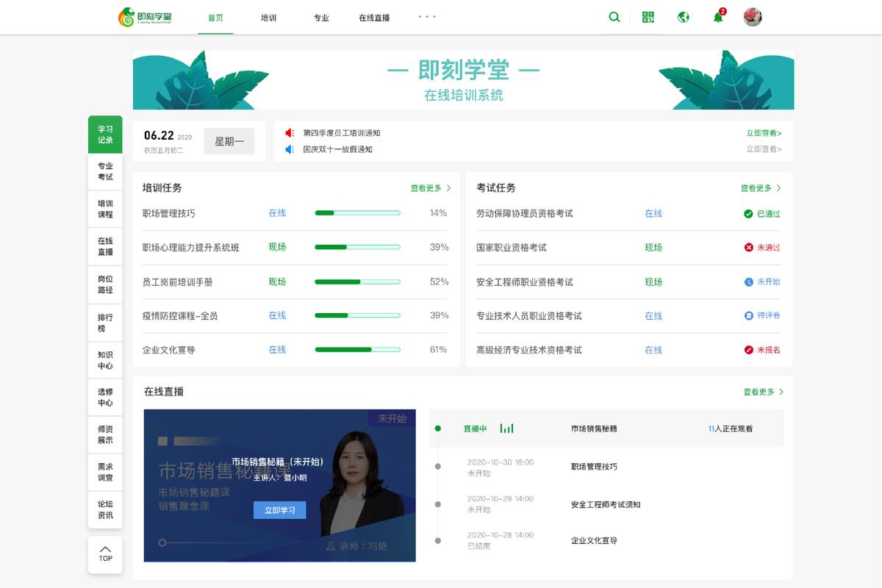This screenshot has width=882, height=588.
Task: Open the QR code icon
Action: click(648, 17)
